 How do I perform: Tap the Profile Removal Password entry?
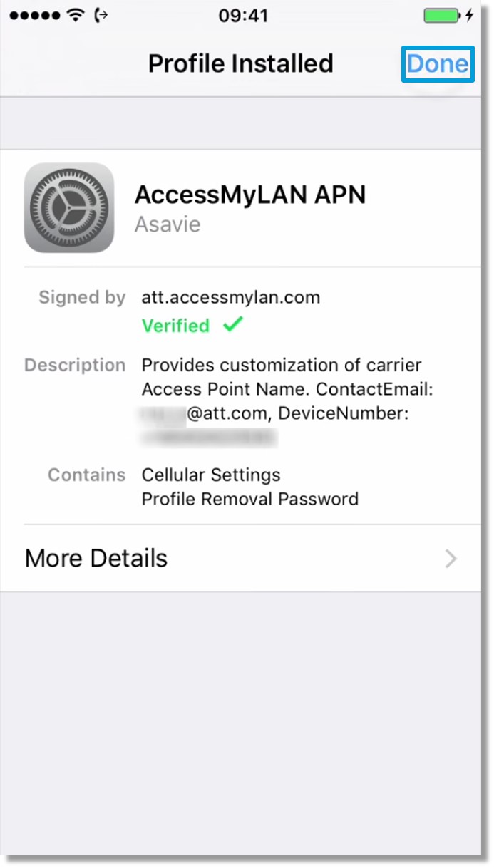(250, 499)
